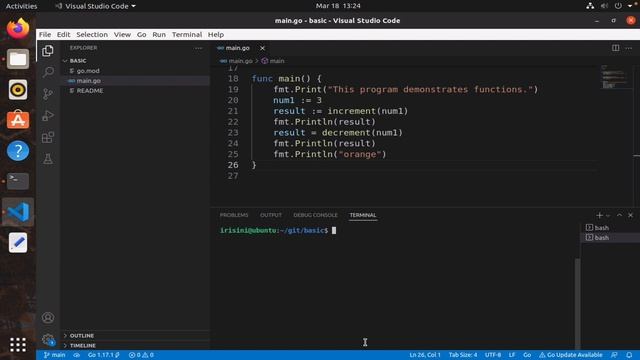Open the Terminal app in dock
Screen dimensions: 640x360
18,181
